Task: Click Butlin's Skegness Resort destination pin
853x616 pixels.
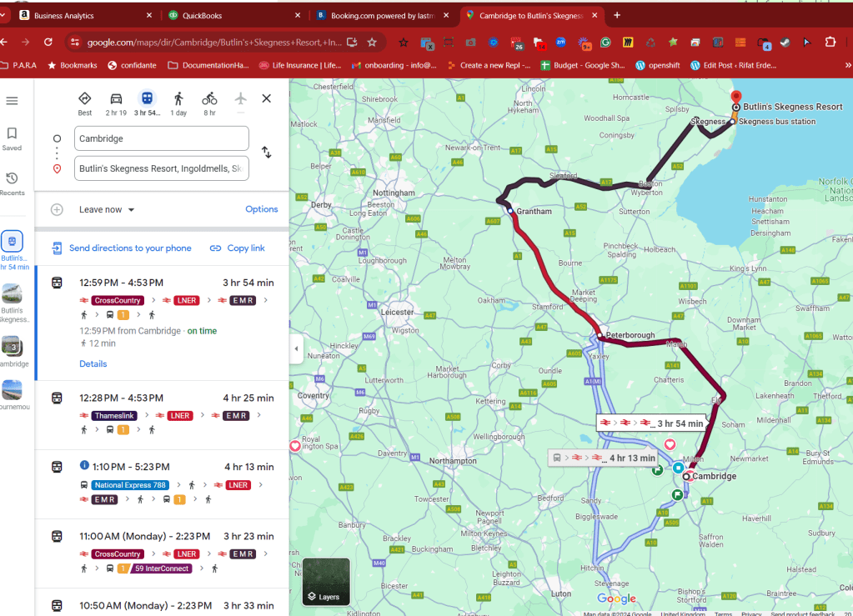Action: (x=736, y=98)
